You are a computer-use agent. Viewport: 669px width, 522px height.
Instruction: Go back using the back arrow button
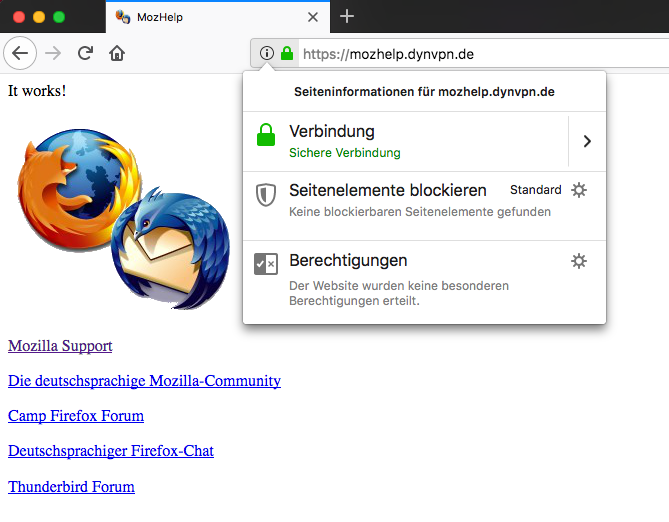(20, 53)
